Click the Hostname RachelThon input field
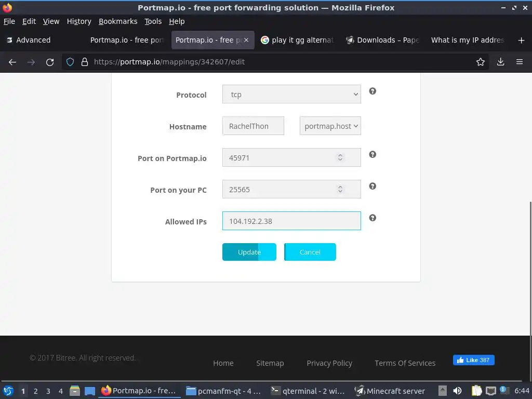Image resolution: width=532 pixels, height=399 pixels. tap(253, 126)
